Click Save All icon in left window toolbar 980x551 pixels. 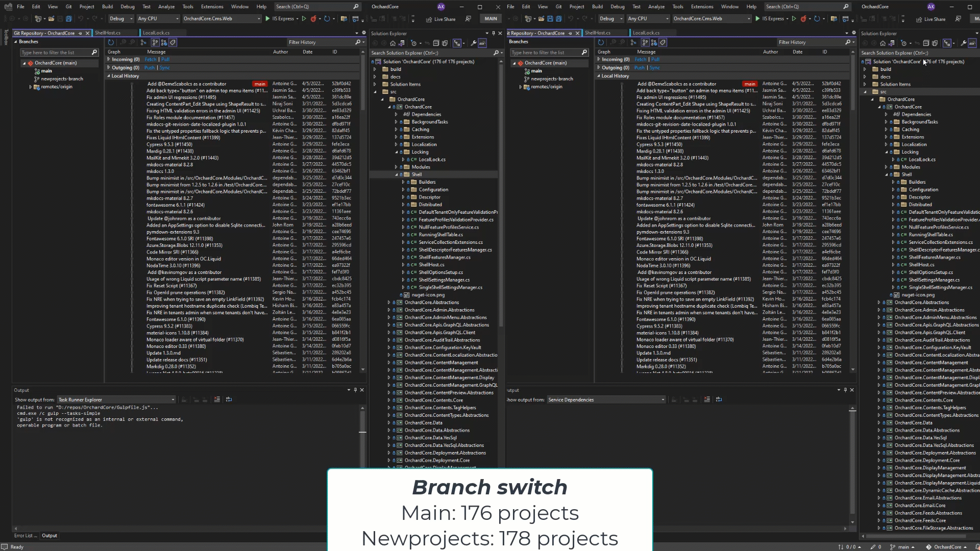pos(69,19)
